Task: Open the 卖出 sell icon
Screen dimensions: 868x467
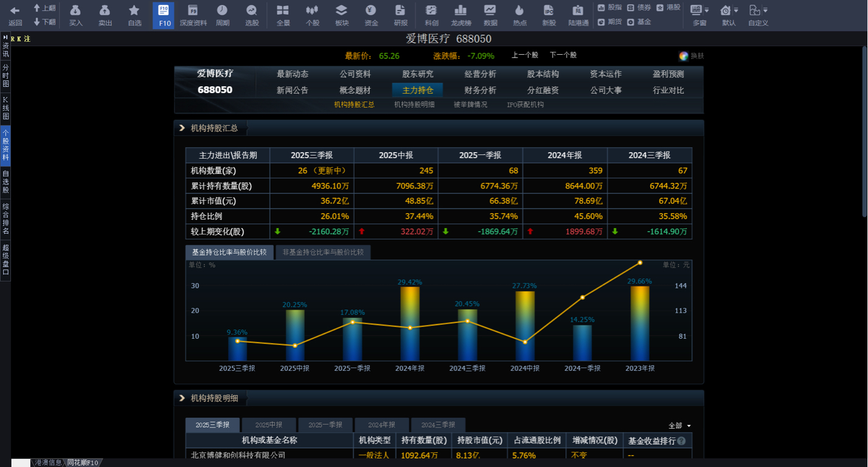Action: click(x=105, y=10)
